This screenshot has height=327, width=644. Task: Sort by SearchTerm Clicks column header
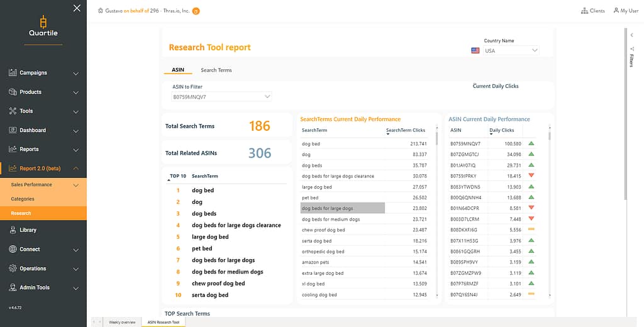coord(406,130)
